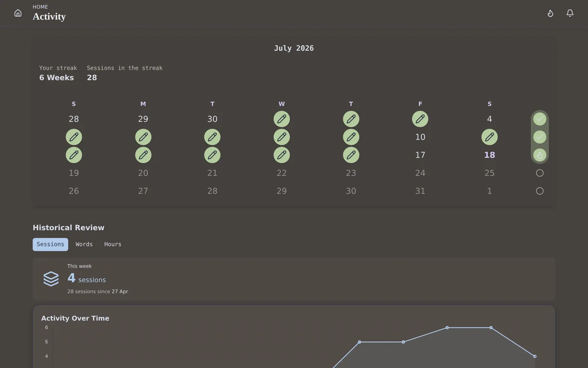Select Sunday the 28th in first row
This screenshot has width=588, height=368.
coord(74,119)
